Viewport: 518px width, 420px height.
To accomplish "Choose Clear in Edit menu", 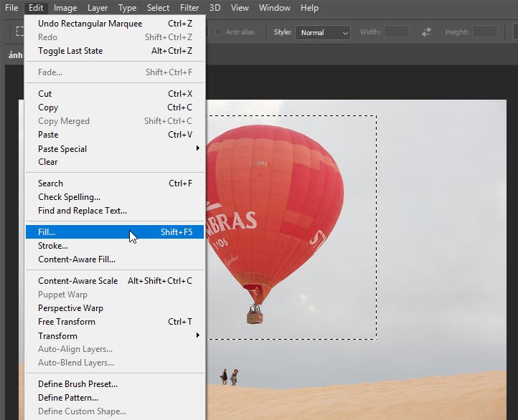I will pyautogui.click(x=115, y=162).
